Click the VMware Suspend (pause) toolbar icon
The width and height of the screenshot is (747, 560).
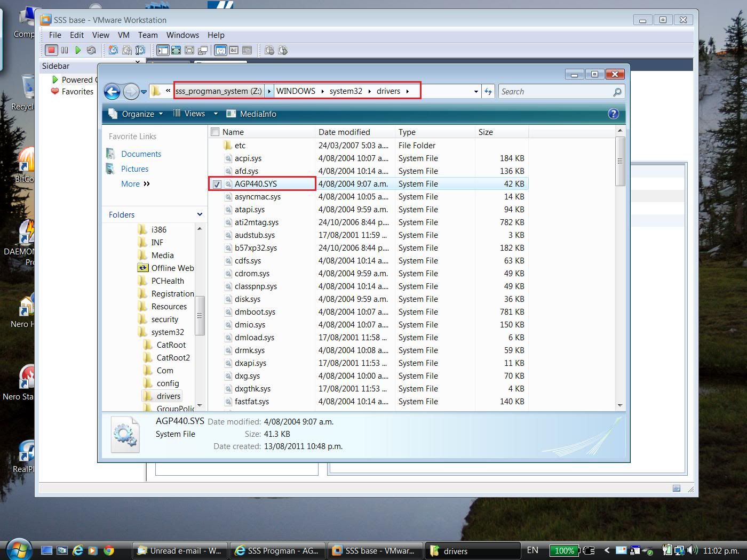click(65, 50)
